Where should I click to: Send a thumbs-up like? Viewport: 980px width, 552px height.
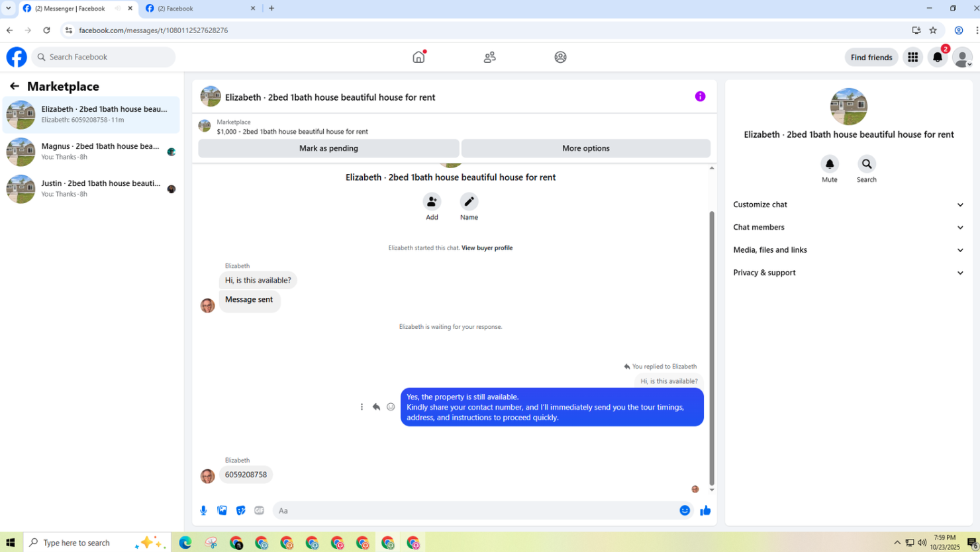click(x=705, y=510)
